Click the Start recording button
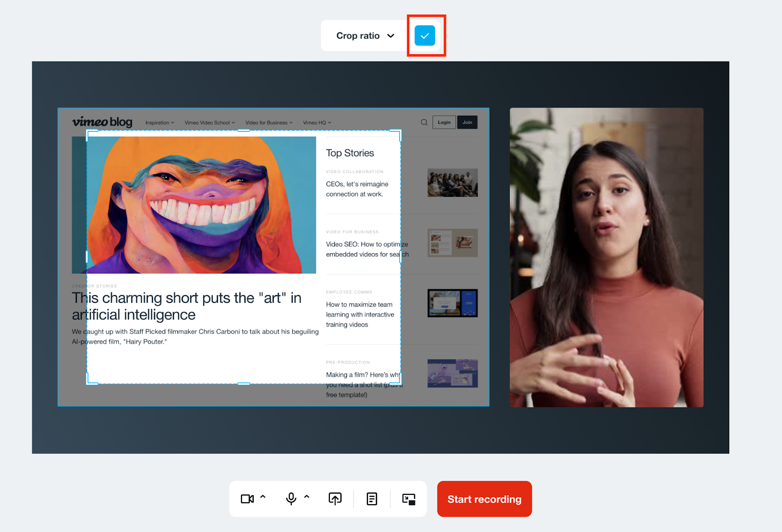The image size is (782, 532). (484, 499)
